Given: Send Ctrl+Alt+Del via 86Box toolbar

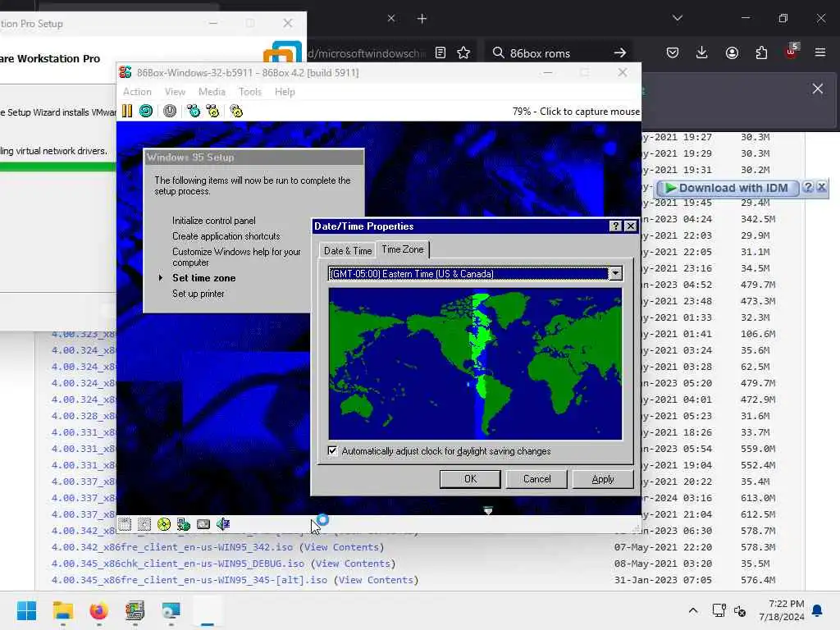Looking at the screenshot, I should pos(194,111).
